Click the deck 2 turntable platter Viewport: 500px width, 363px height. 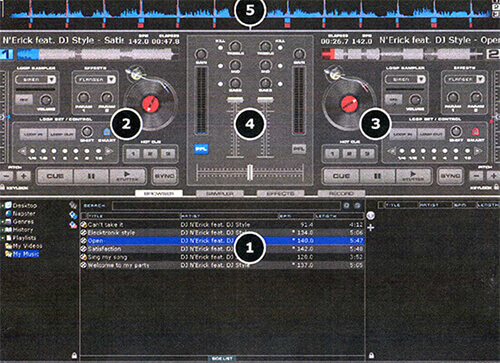click(x=349, y=104)
